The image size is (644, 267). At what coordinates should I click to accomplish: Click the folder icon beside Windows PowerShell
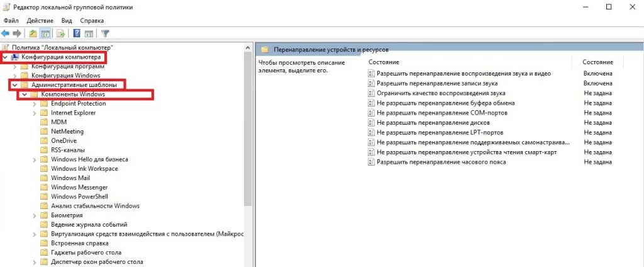point(45,196)
